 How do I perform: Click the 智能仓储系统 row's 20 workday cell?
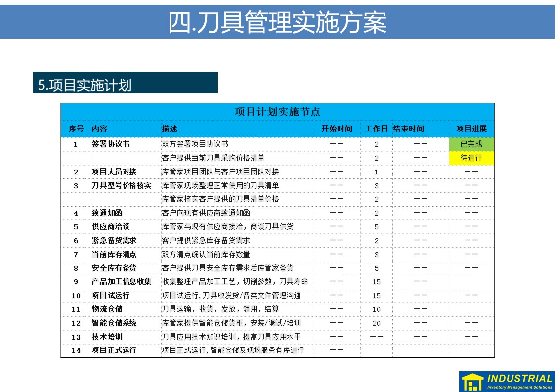click(376, 323)
